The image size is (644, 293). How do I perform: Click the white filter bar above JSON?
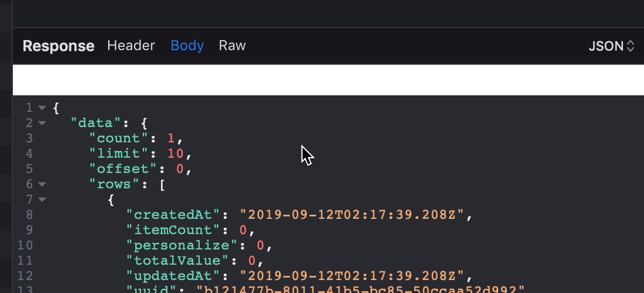tap(328, 80)
